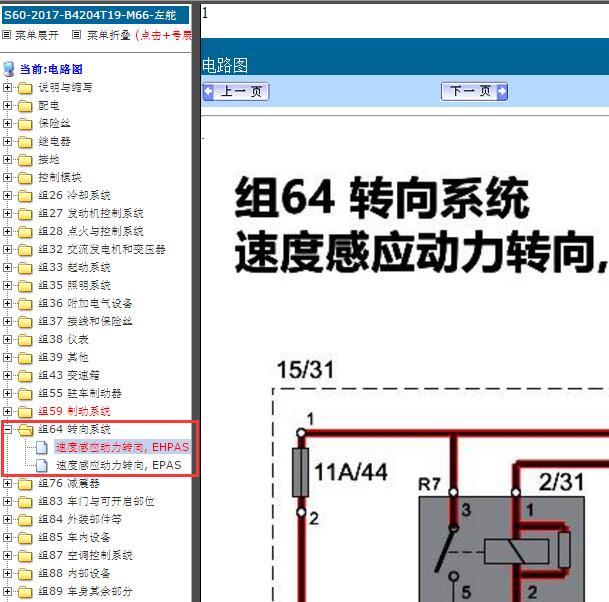The image size is (609, 602).
Task: Open 组37 接线和保险丝 folder icon
Action: coord(25,322)
